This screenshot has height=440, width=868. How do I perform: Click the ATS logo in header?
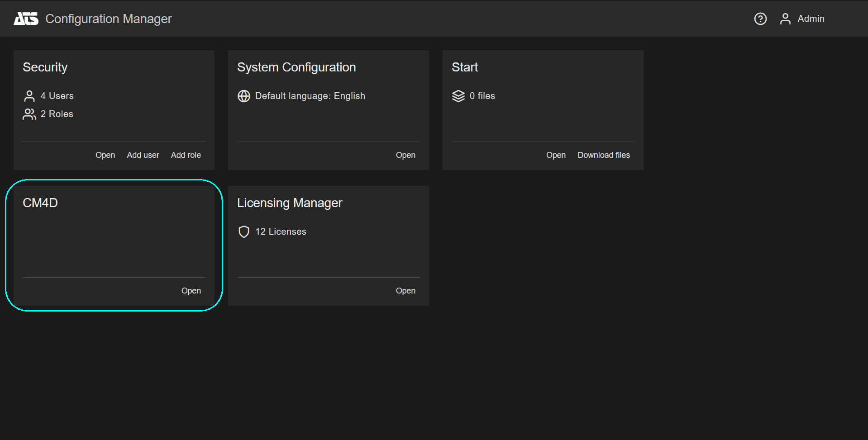(26, 19)
